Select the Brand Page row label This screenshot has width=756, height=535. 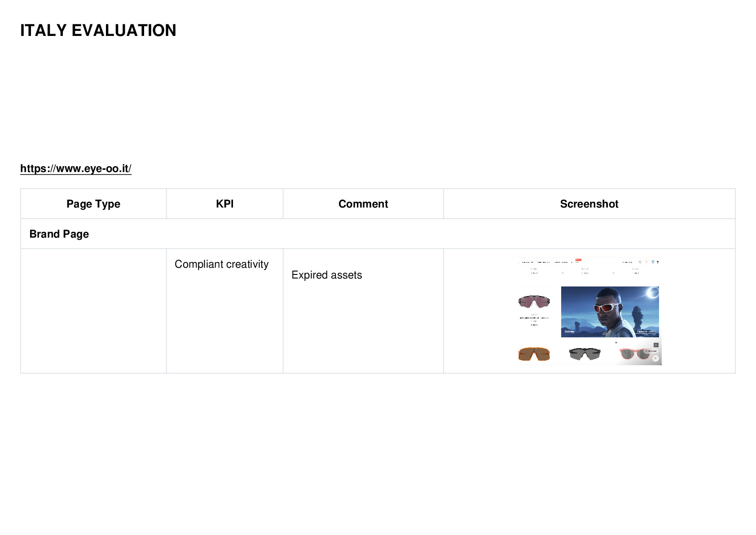click(x=59, y=234)
